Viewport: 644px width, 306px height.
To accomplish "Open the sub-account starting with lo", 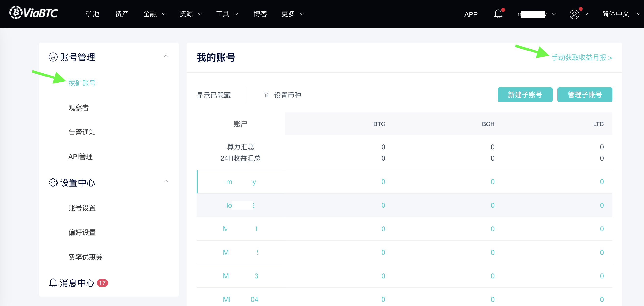I will click(x=240, y=205).
